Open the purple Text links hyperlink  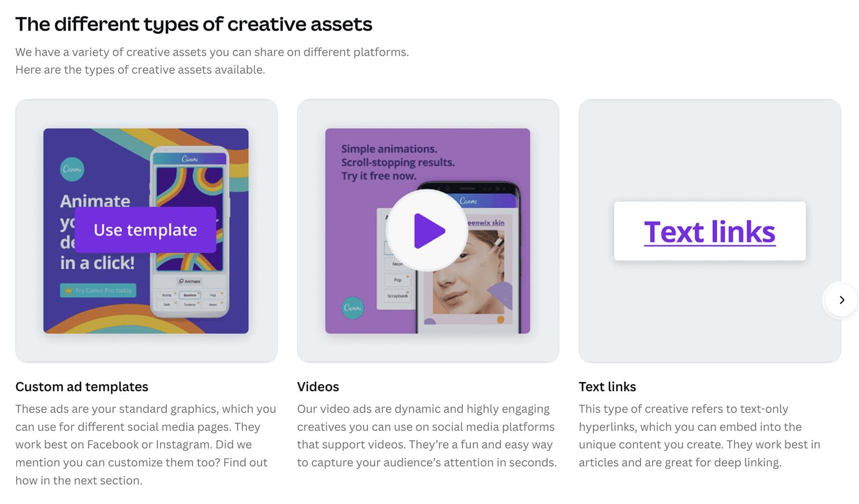(709, 232)
